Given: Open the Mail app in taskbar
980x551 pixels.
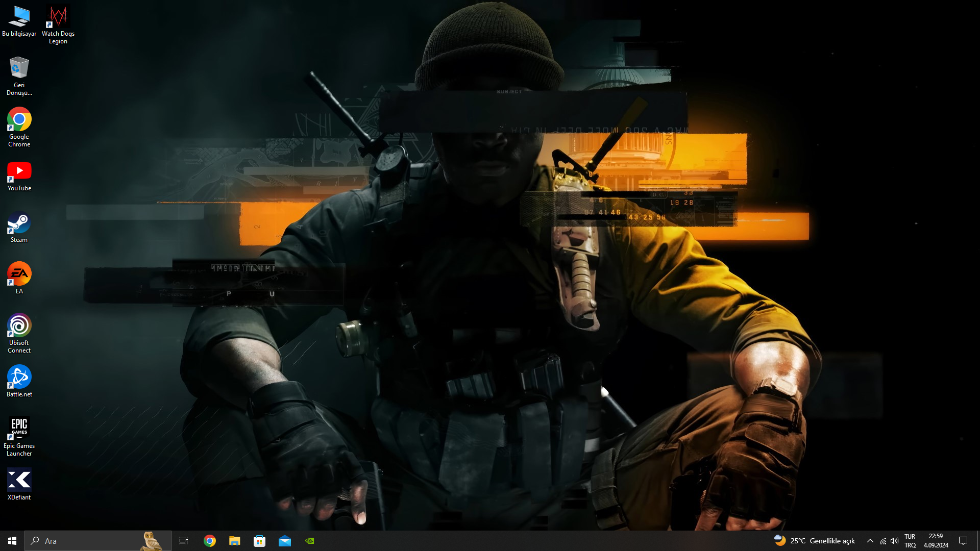Looking at the screenshot, I should click(x=285, y=541).
